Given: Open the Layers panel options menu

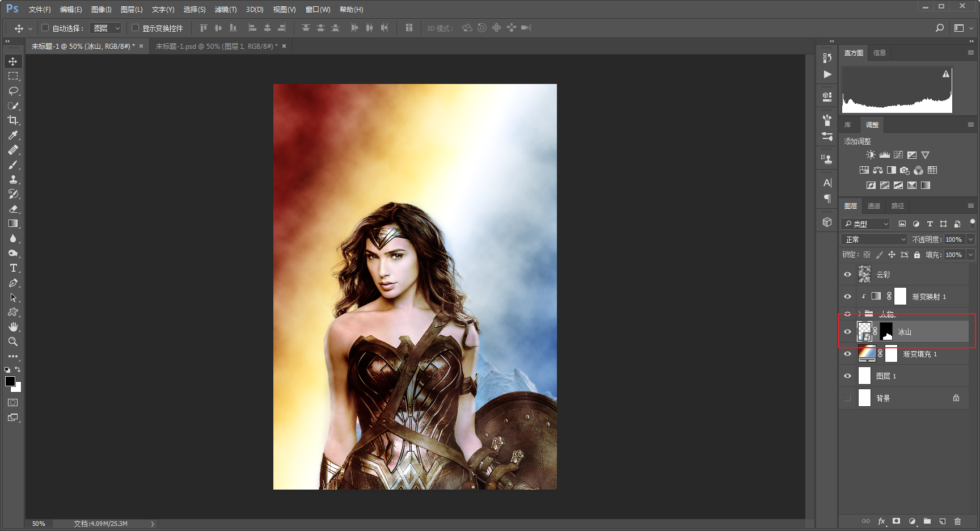Looking at the screenshot, I should (x=971, y=206).
